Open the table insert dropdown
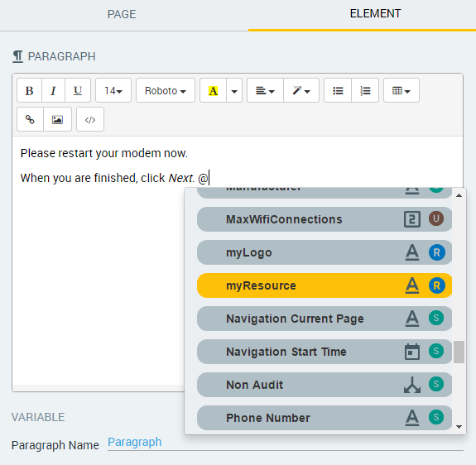The image size is (476, 465). click(x=401, y=90)
